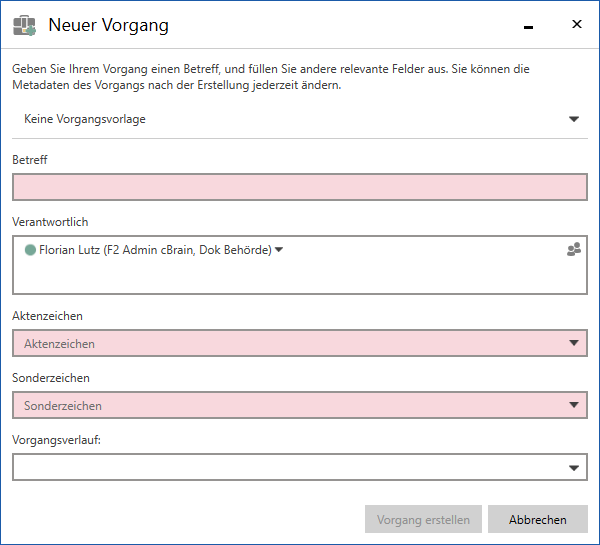This screenshot has height=545, width=600.
Task: Click Vorgang erstellen button
Action: pyautogui.click(x=423, y=519)
